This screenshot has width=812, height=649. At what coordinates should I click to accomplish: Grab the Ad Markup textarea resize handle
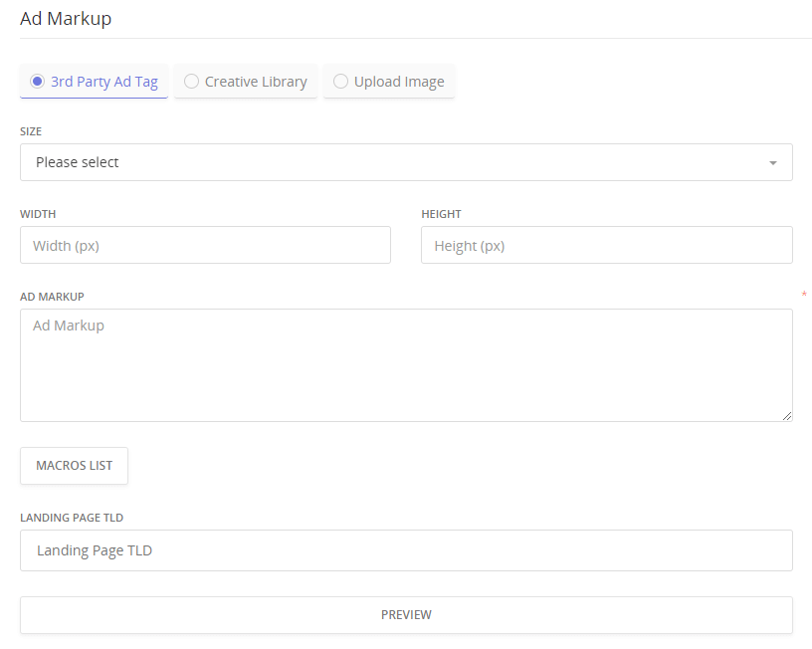pyautogui.click(x=787, y=416)
